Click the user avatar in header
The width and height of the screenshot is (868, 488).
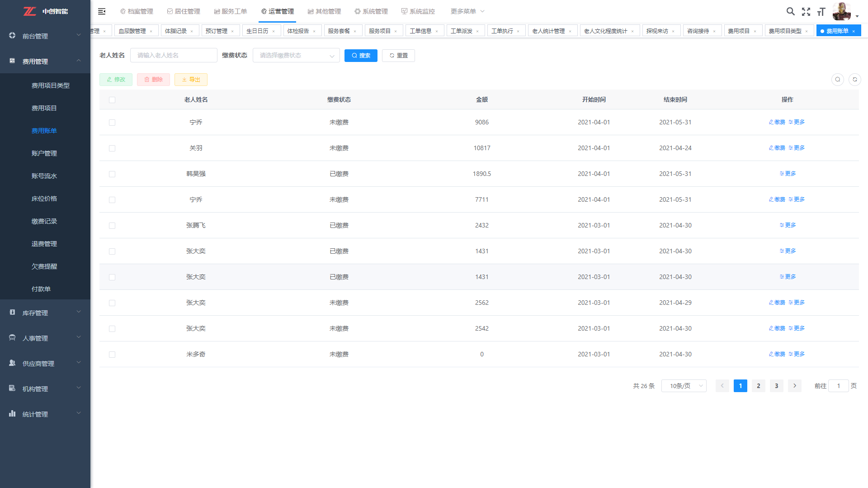(841, 11)
